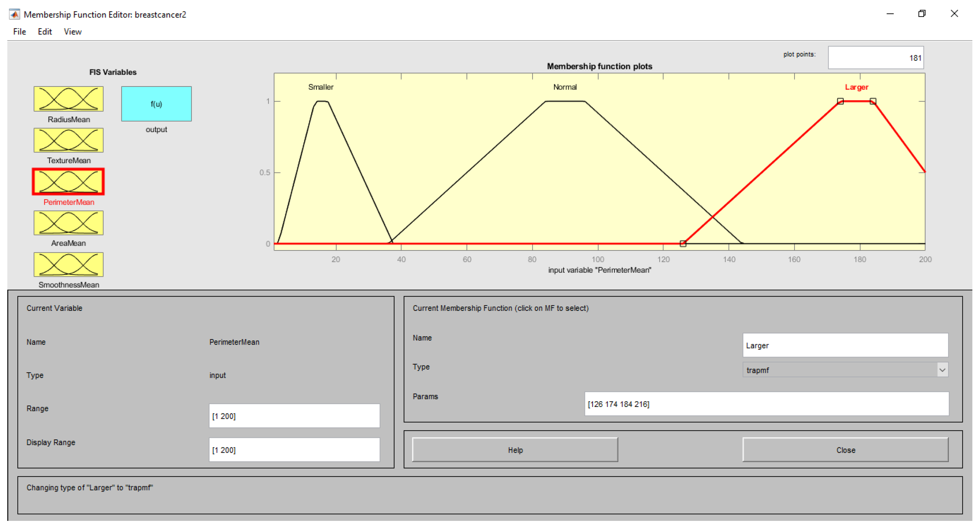980x532 pixels.
Task: Click the Help button
Action: [x=515, y=450]
